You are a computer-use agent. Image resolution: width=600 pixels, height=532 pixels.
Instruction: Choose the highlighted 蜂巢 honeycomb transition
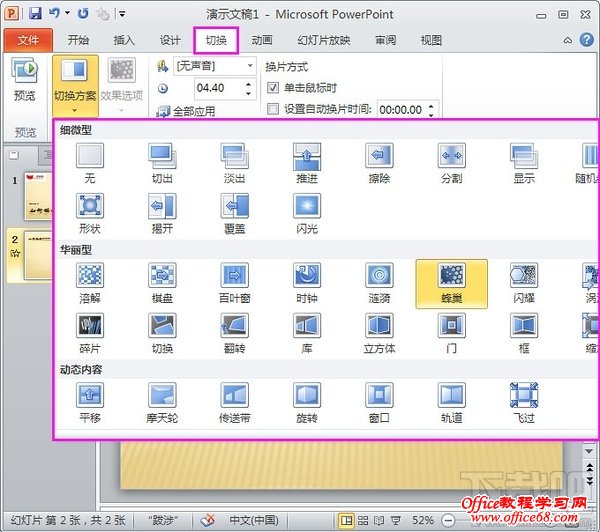(x=452, y=284)
